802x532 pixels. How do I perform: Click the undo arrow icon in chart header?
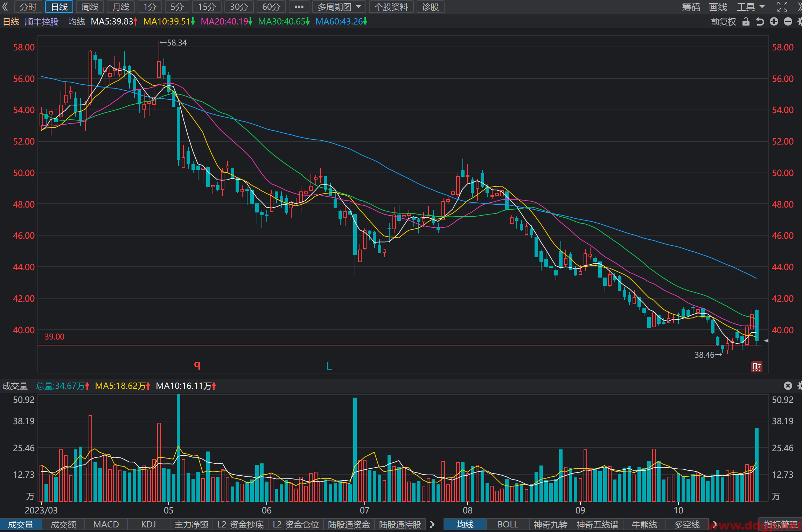coord(760,22)
